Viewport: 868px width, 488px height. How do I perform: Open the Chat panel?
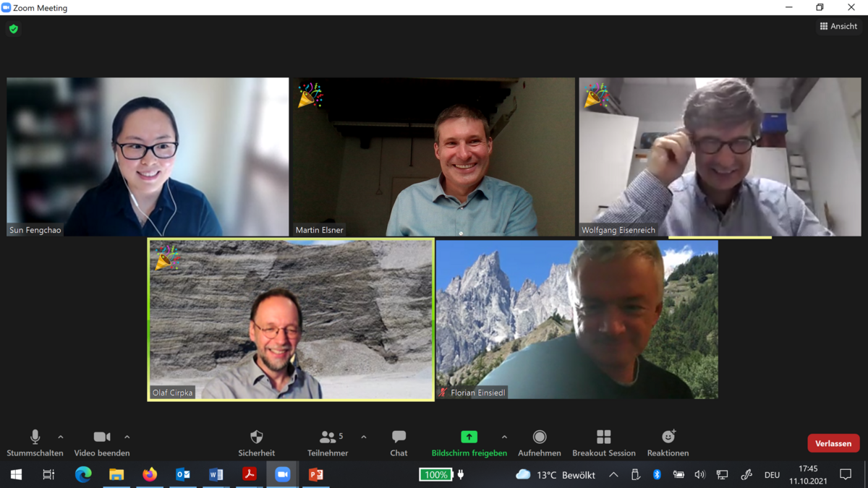click(x=399, y=442)
